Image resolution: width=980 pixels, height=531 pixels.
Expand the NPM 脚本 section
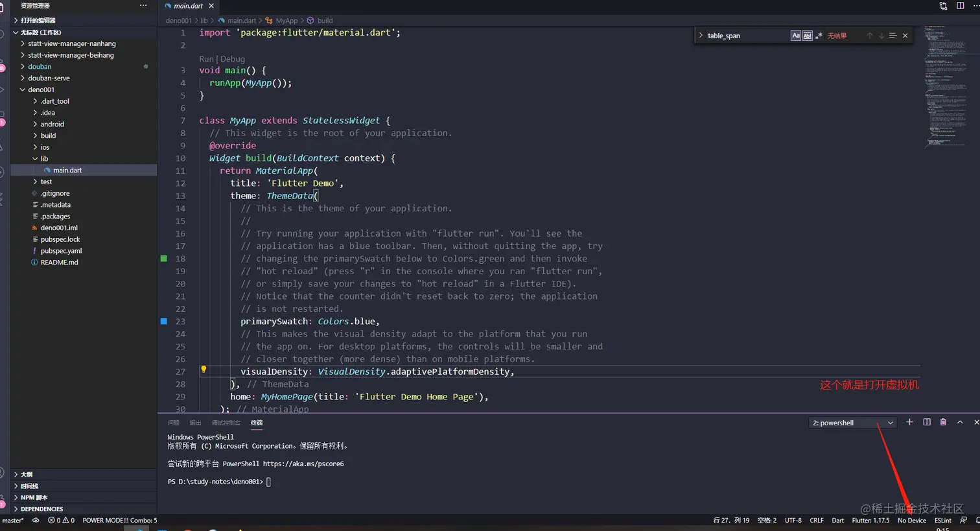(x=84, y=497)
